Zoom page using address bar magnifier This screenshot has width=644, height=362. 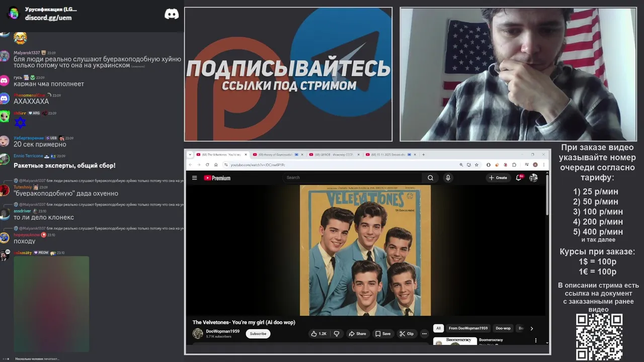coord(461,165)
